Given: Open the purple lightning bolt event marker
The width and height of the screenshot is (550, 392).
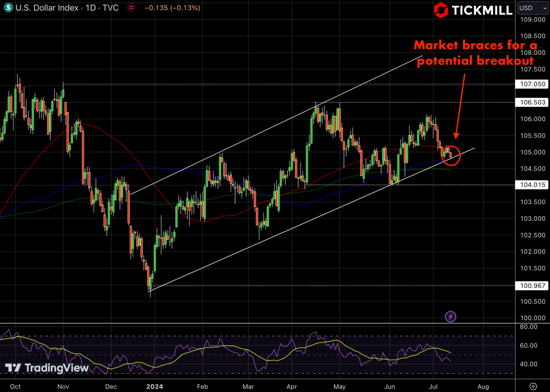Looking at the screenshot, I should point(450,317).
